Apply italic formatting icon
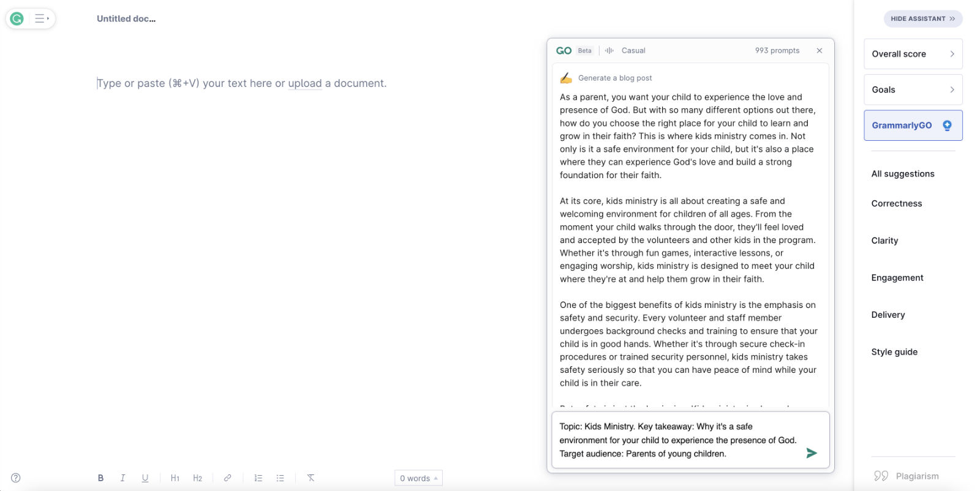Image resolution: width=980 pixels, height=491 pixels. 123,478
